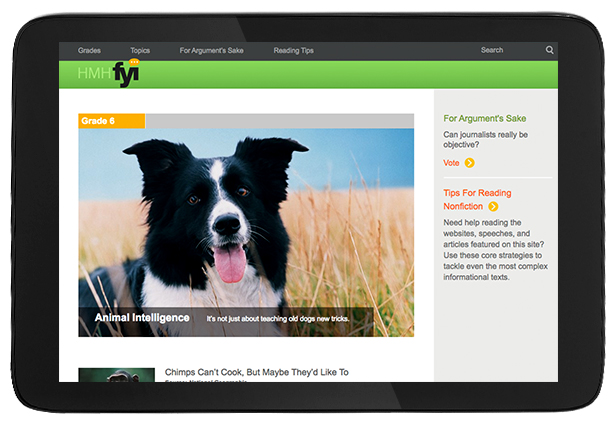Click the caption about old dogs new tricks
The image size is (615, 430).
(x=278, y=319)
